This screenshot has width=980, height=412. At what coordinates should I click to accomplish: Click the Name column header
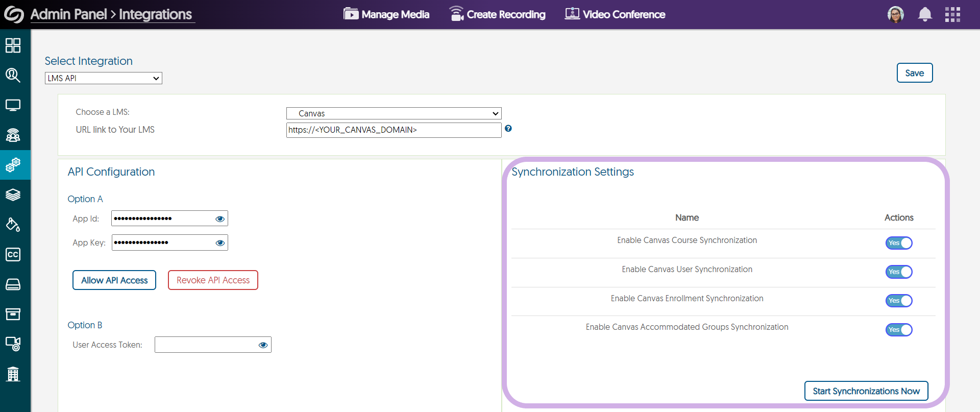pyautogui.click(x=687, y=217)
